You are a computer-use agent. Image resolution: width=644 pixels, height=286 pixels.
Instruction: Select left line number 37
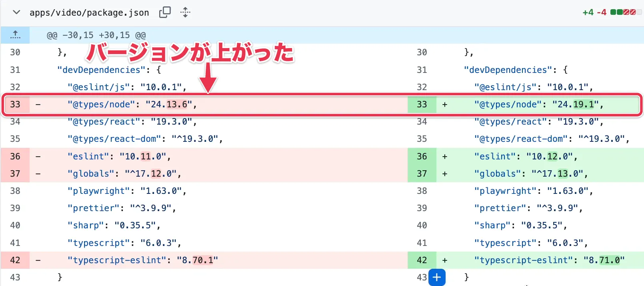[15, 174]
